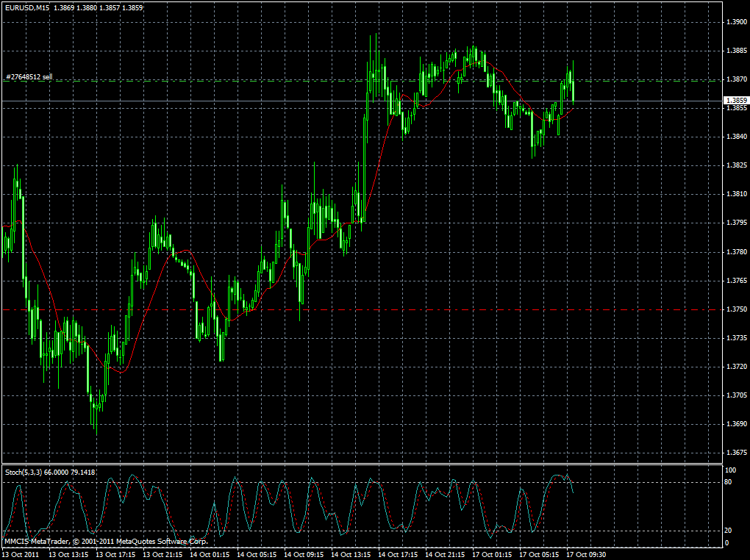Click the 13 Oct 13:15 time label
Screen dimensions: 750x560
pyautogui.click(x=68, y=555)
